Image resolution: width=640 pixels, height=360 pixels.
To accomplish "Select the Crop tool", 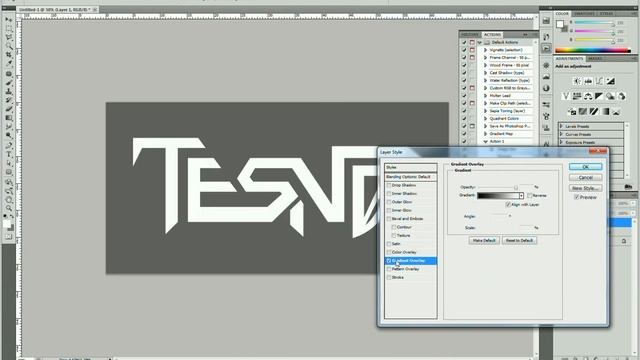I will [x=9, y=55].
